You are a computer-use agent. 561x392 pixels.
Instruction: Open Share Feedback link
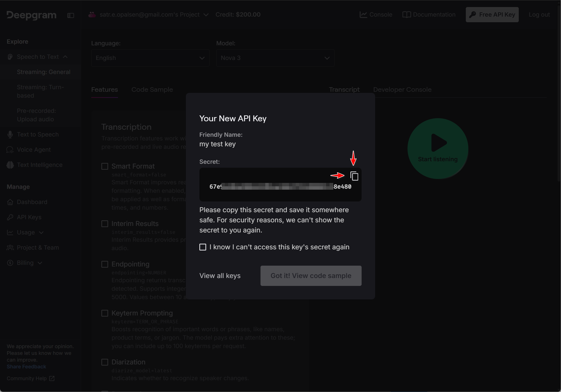(26, 367)
